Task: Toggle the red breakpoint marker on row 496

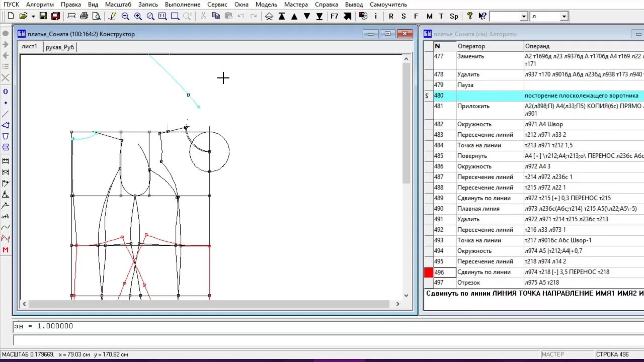Action: 429,272
